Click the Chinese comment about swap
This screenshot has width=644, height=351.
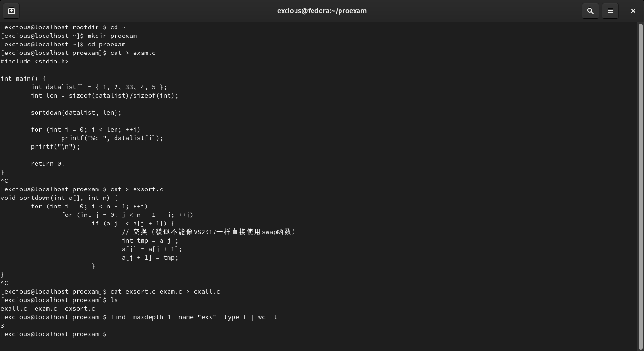pyautogui.click(x=209, y=232)
